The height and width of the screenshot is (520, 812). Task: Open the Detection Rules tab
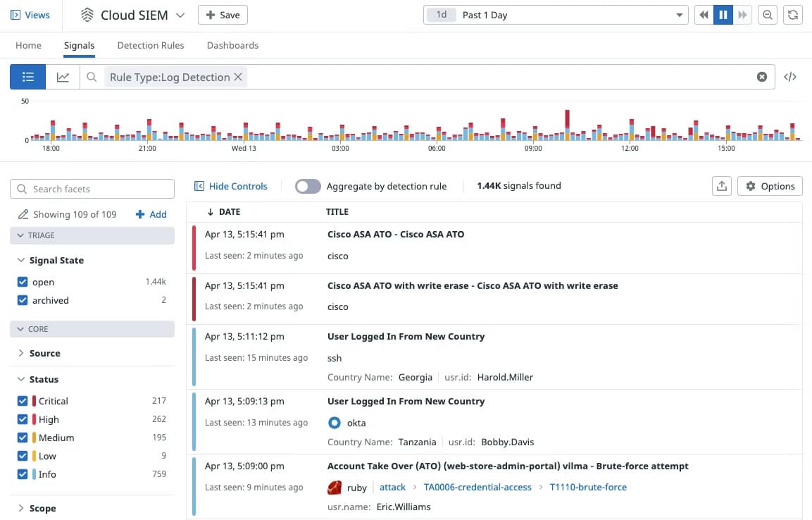coord(151,45)
